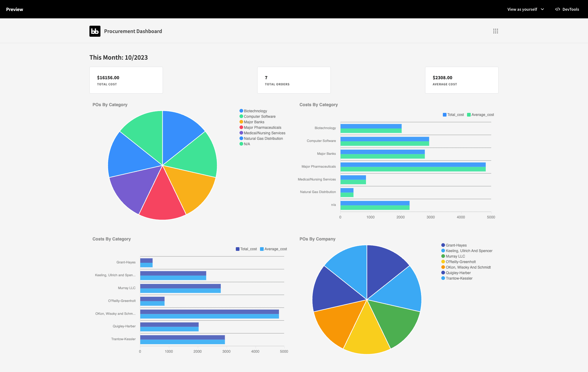The image size is (588, 372).
Task: Expand the View as yourself dropdown
Action: [526, 9]
